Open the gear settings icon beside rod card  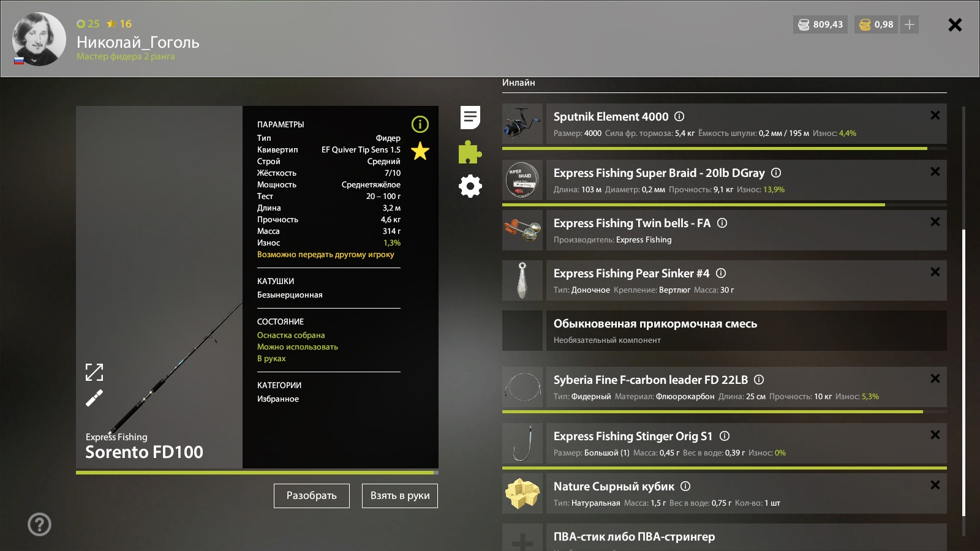pyautogui.click(x=470, y=186)
